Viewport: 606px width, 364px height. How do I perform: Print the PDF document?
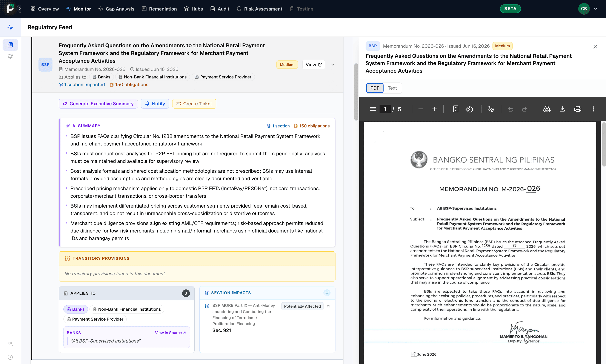point(578,109)
